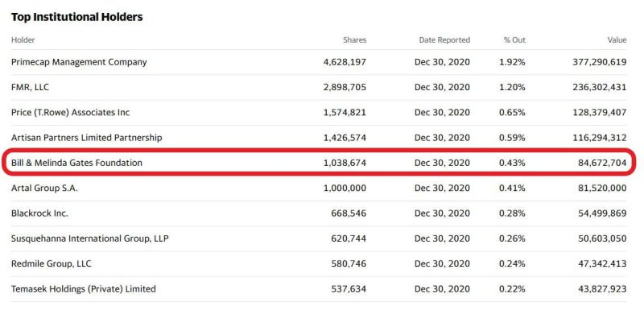The width and height of the screenshot is (644, 311).
Task: Open Susquehanna International Group, LLP
Action: point(90,238)
